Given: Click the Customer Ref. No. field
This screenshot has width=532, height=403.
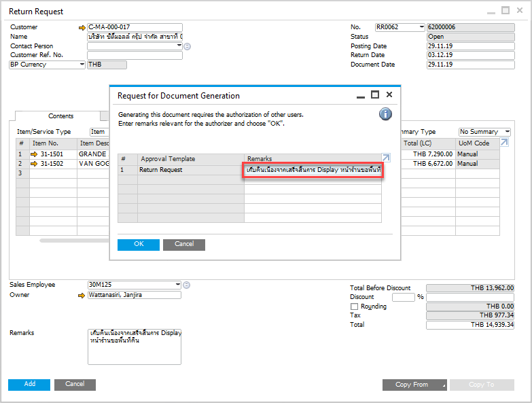Looking at the screenshot, I should coord(135,55).
